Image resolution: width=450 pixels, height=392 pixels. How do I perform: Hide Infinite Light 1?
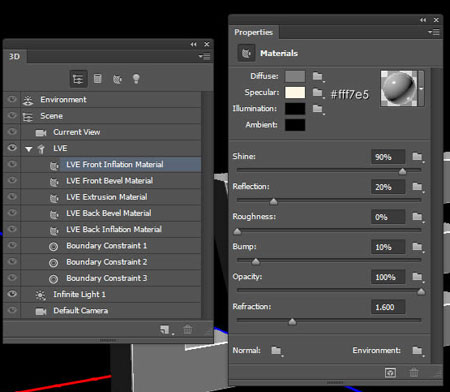[12, 294]
